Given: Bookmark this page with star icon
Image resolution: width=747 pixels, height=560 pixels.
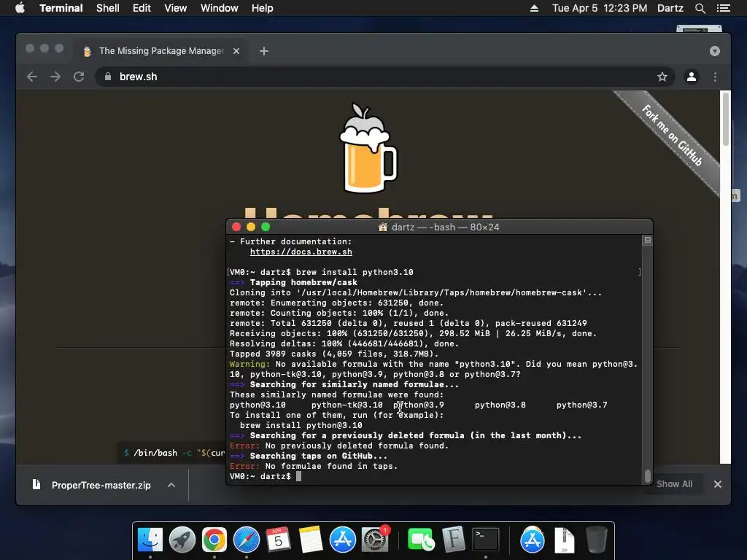Looking at the screenshot, I should 662,77.
